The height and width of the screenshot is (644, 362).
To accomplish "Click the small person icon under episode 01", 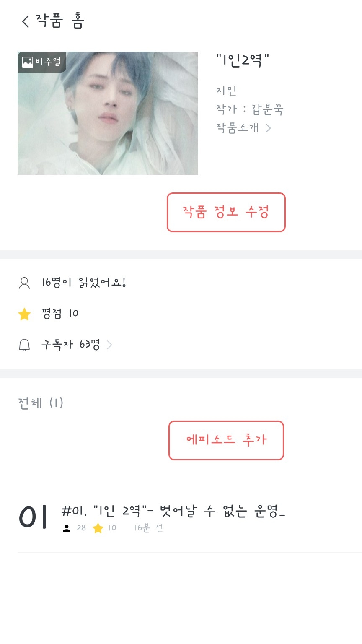I will pyautogui.click(x=67, y=528).
